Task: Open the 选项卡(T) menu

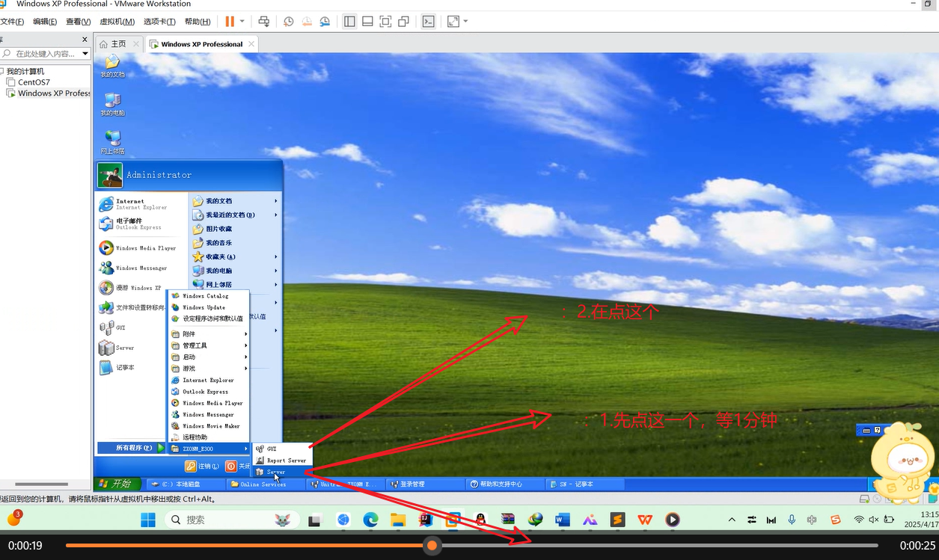Action: (159, 22)
